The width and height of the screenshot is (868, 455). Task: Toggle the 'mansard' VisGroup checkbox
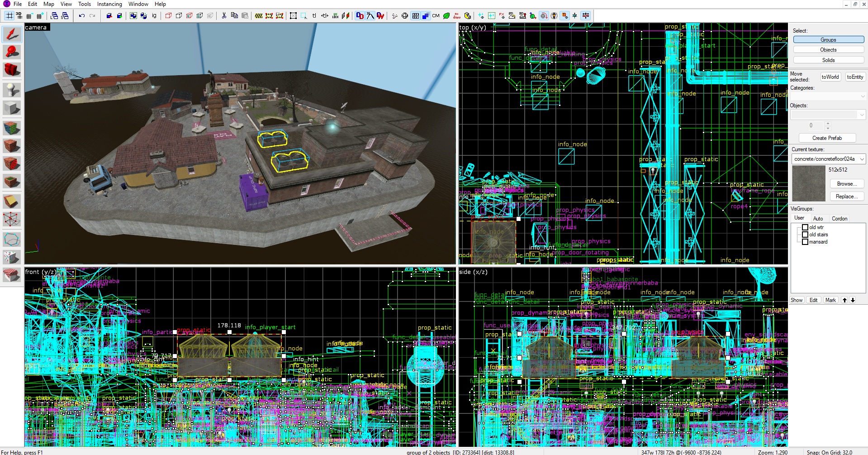pyautogui.click(x=805, y=242)
